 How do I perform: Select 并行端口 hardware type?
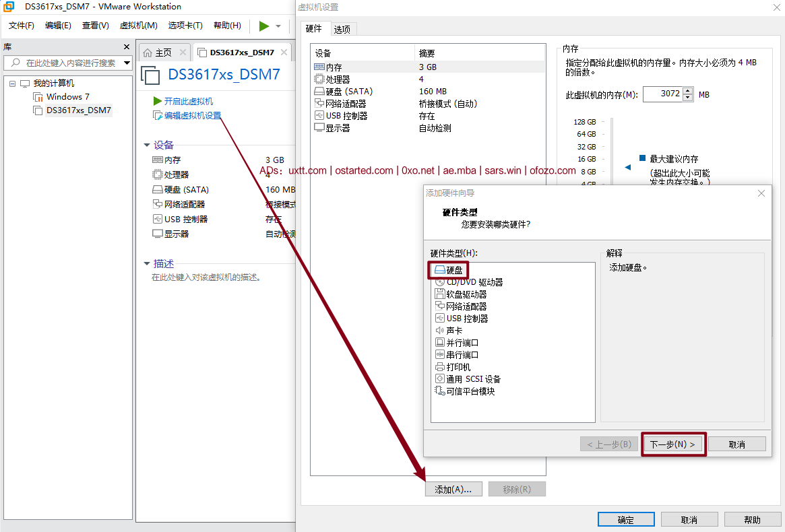(x=457, y=343)
